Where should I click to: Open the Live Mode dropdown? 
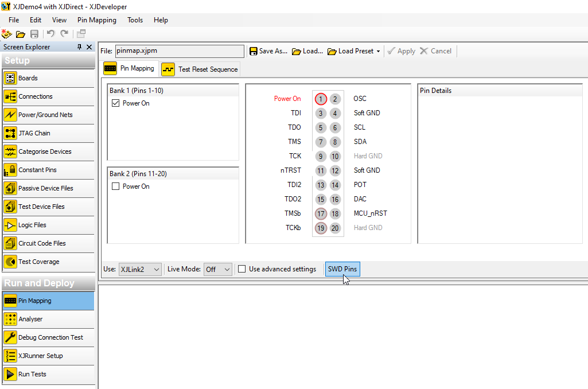(x=217, y=269)
